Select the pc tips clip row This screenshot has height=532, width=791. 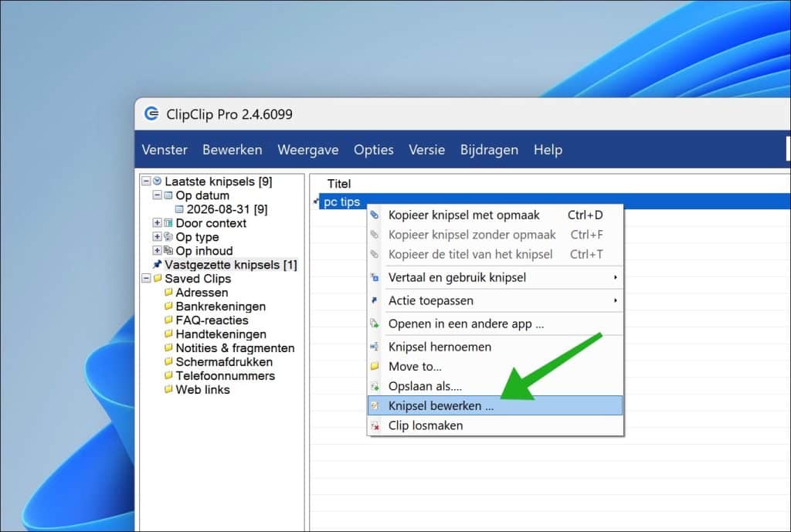(x=555, y=202)
